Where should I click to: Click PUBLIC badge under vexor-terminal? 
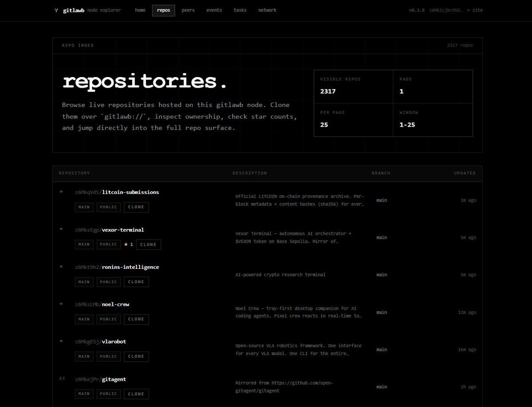pos(109,244)
